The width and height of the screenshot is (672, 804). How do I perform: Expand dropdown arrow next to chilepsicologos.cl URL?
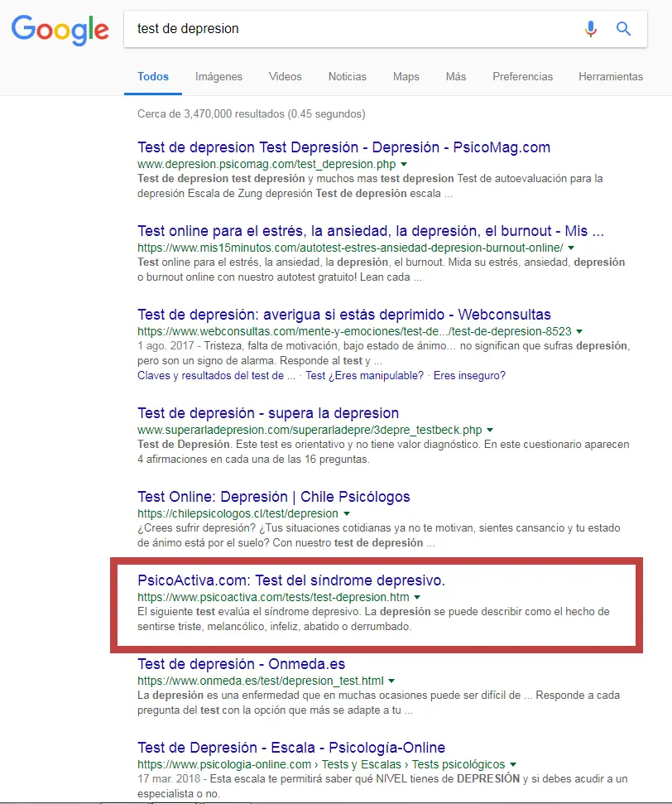coord(347,513)
